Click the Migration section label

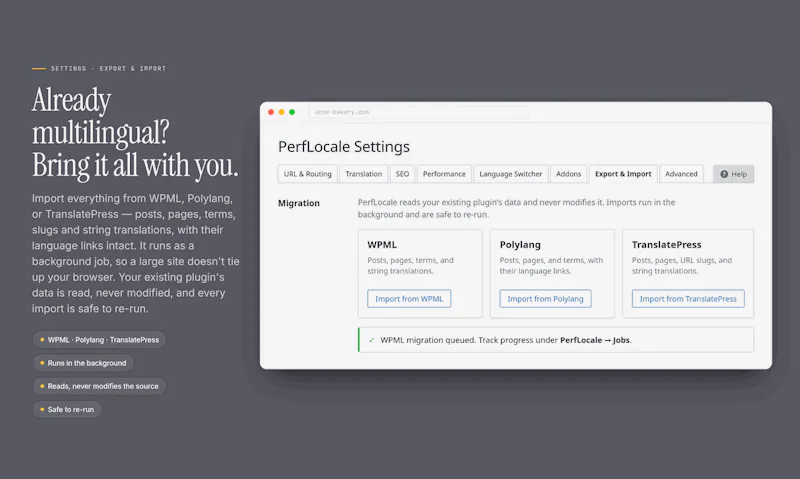coord(299,203)
